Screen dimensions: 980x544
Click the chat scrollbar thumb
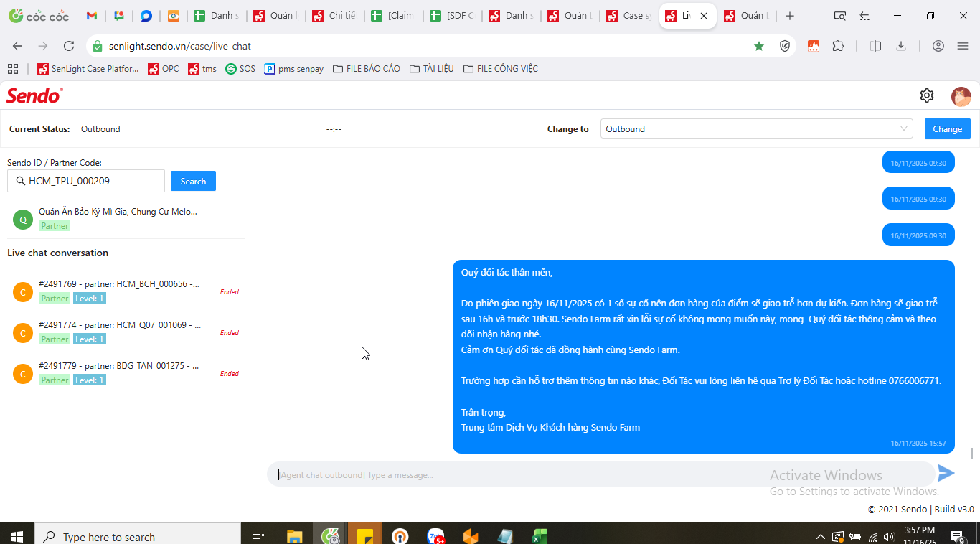pos(972,454)
